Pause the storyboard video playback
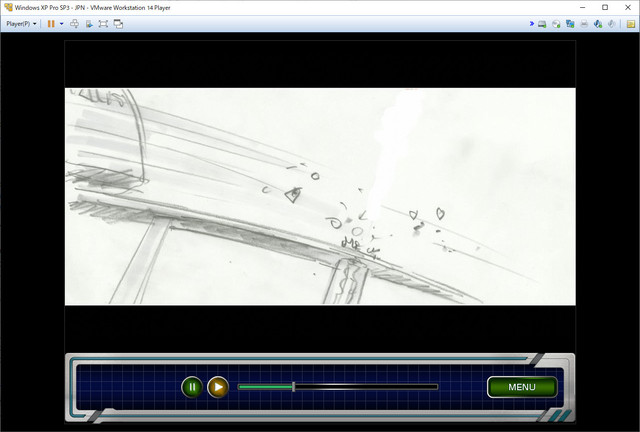Image resolution: width=640 pixels, height=432 pixels. 192,387
